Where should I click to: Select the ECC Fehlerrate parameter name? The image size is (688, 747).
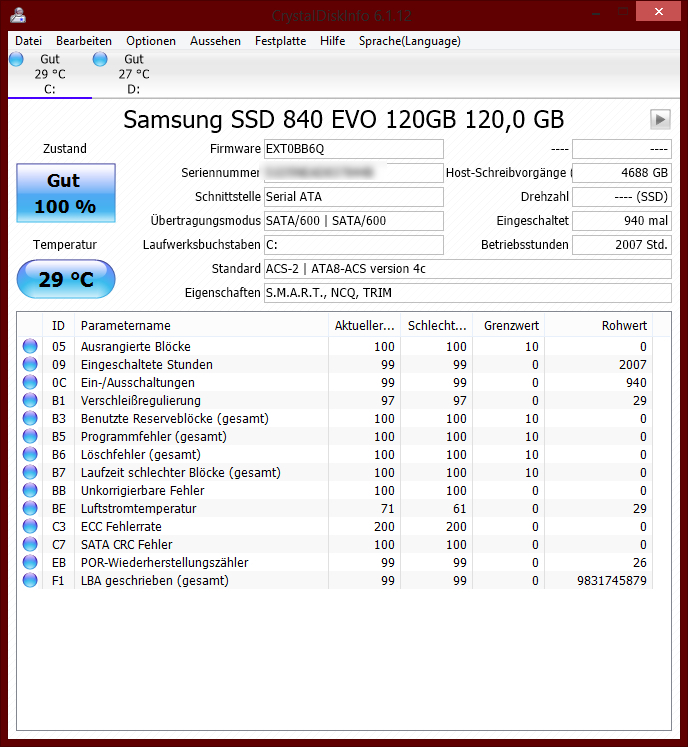[121, 527]
